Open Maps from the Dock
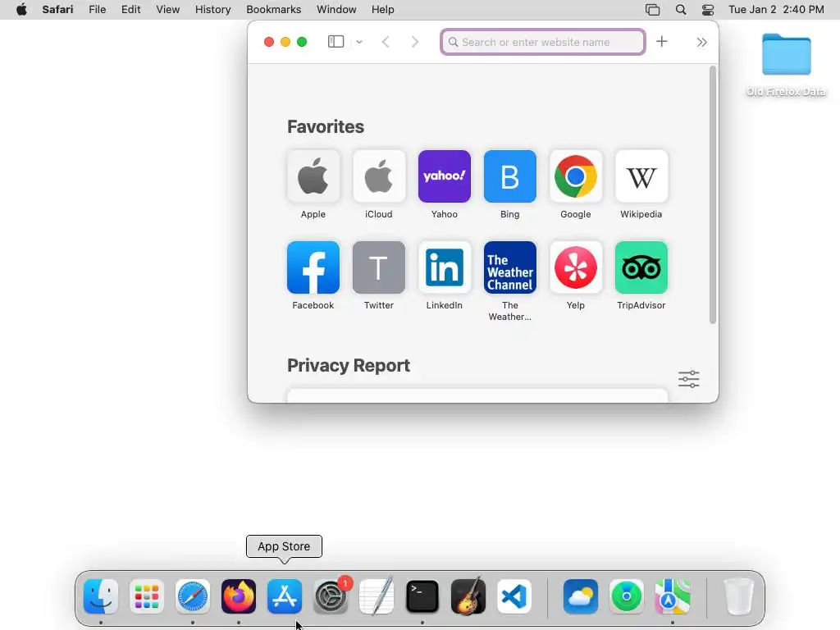 [673, 596]
